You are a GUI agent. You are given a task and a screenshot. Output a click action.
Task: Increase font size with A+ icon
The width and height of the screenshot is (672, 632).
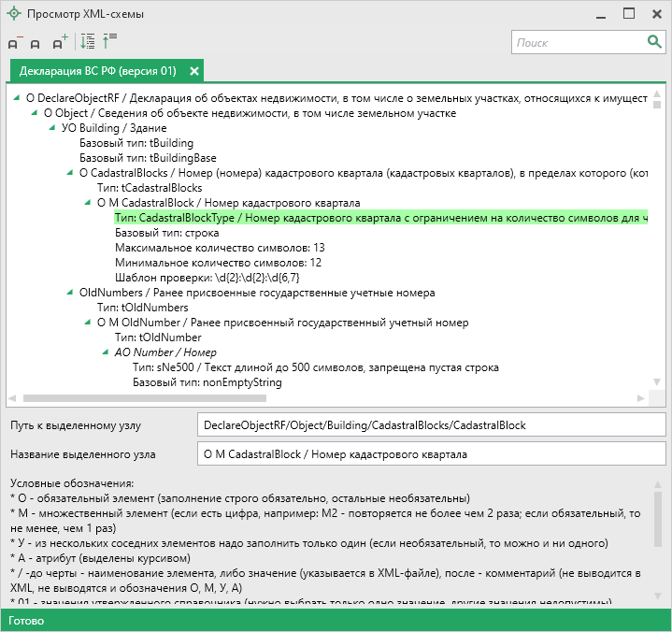pyautogui.click(x=60, y=43)
